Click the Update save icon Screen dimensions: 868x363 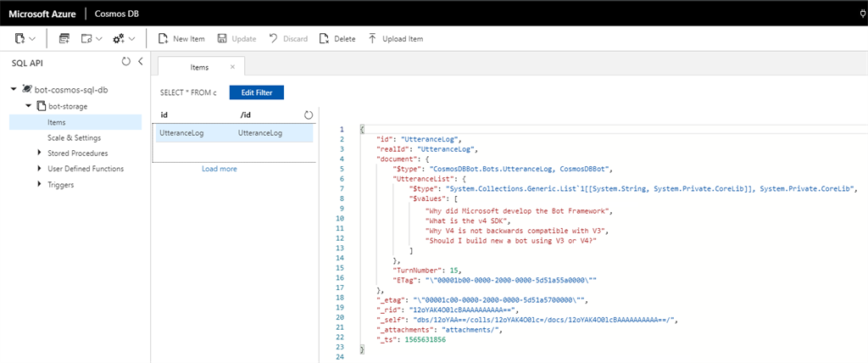223,38
